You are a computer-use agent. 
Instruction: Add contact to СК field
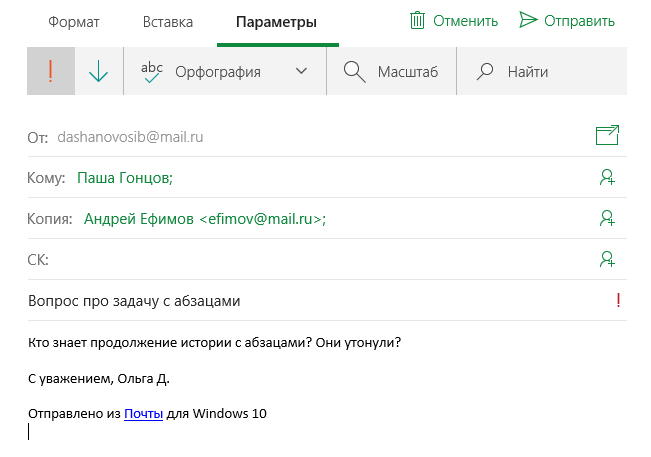click(607, 259)
